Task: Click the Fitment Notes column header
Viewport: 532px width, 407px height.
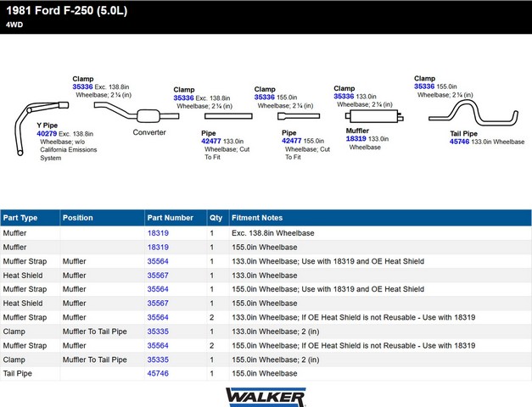Action: (x=380, y=218)
